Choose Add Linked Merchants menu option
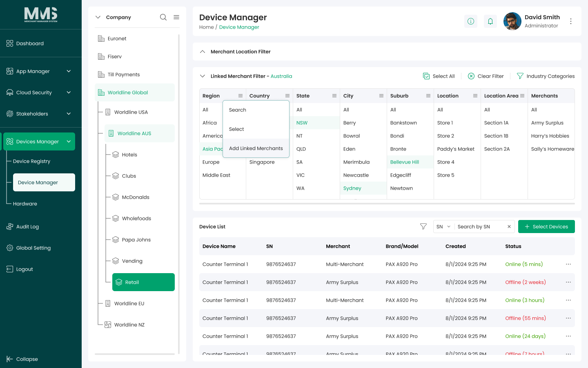This screenshot has height=368, width=588. (256, 148)
